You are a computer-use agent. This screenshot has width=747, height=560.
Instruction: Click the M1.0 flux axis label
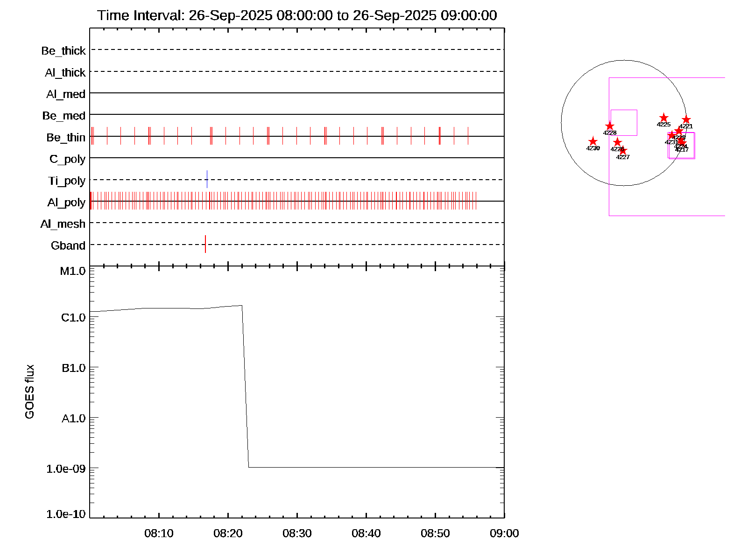73,271
